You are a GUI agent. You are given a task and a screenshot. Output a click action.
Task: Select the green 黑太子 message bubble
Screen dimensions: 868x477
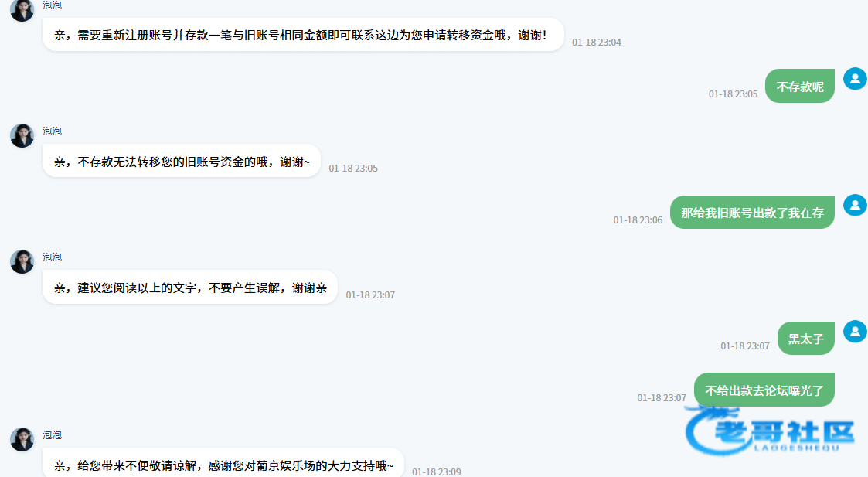tap(806, 338)
